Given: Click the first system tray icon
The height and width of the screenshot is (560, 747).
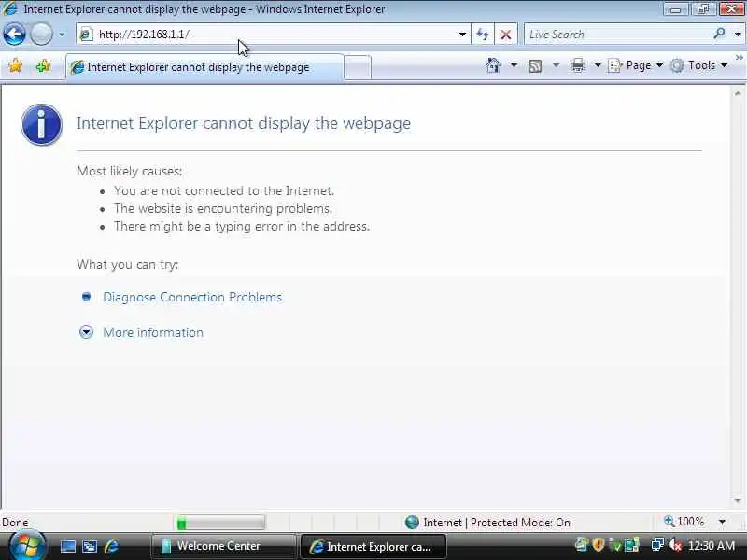Looking at the screenshot, I should pos(581,544).
